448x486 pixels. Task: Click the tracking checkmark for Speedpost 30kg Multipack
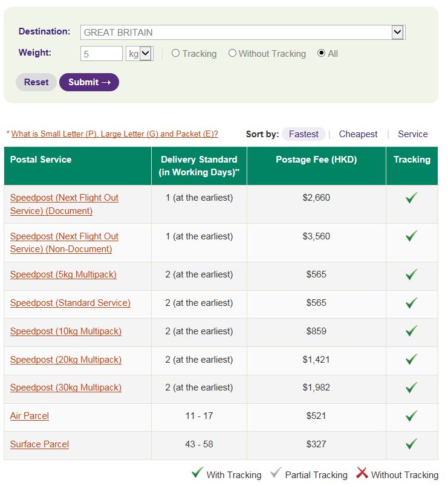click(412, 387)
